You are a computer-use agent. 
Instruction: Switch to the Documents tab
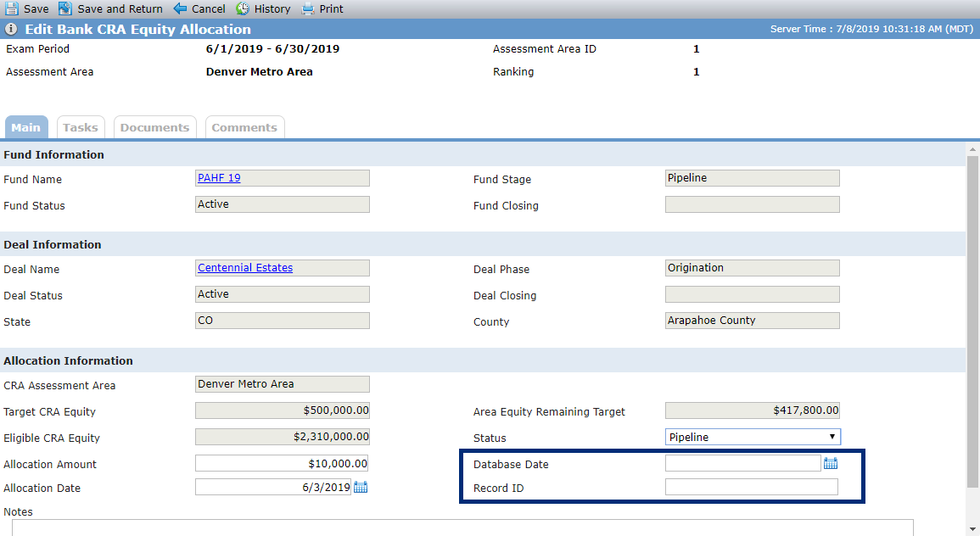155,127
